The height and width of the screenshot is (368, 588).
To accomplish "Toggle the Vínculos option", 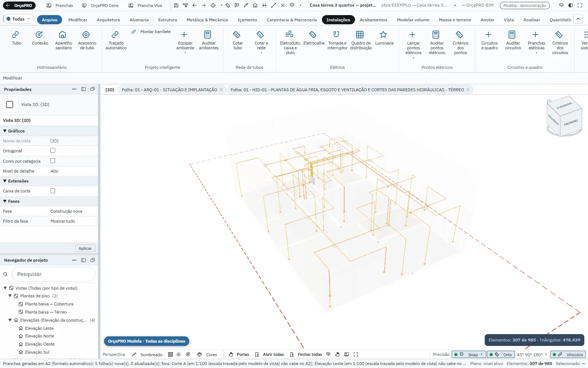I will pos(568,355).
